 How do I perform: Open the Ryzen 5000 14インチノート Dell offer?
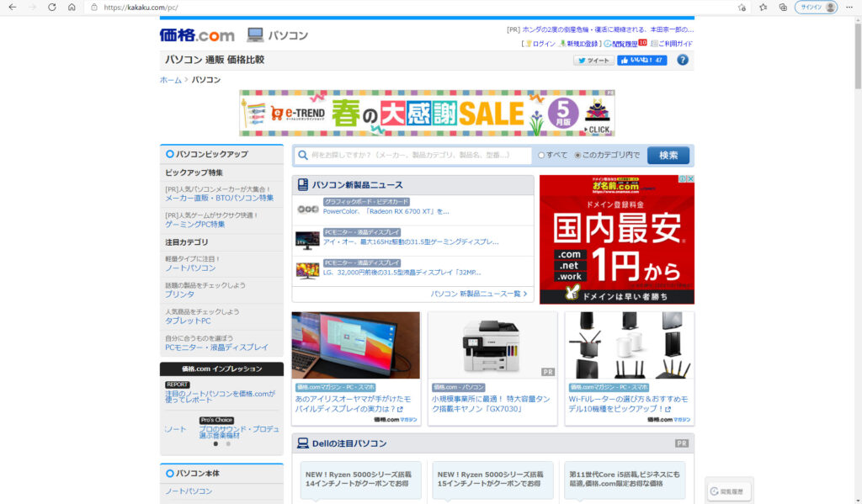pyautogui.click(x=360, y=480)
